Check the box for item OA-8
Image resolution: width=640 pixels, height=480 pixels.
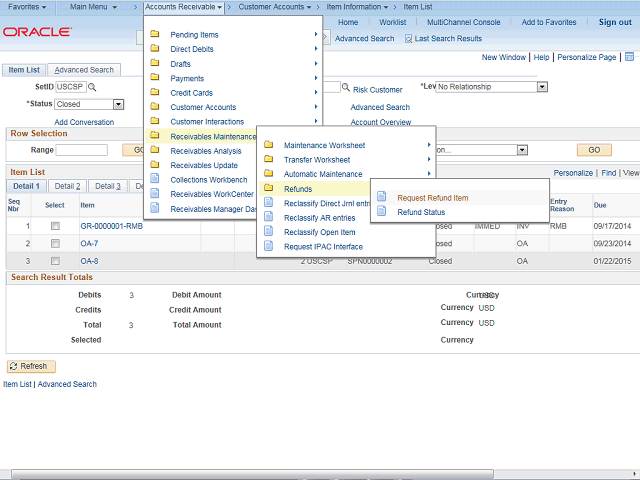55,261
